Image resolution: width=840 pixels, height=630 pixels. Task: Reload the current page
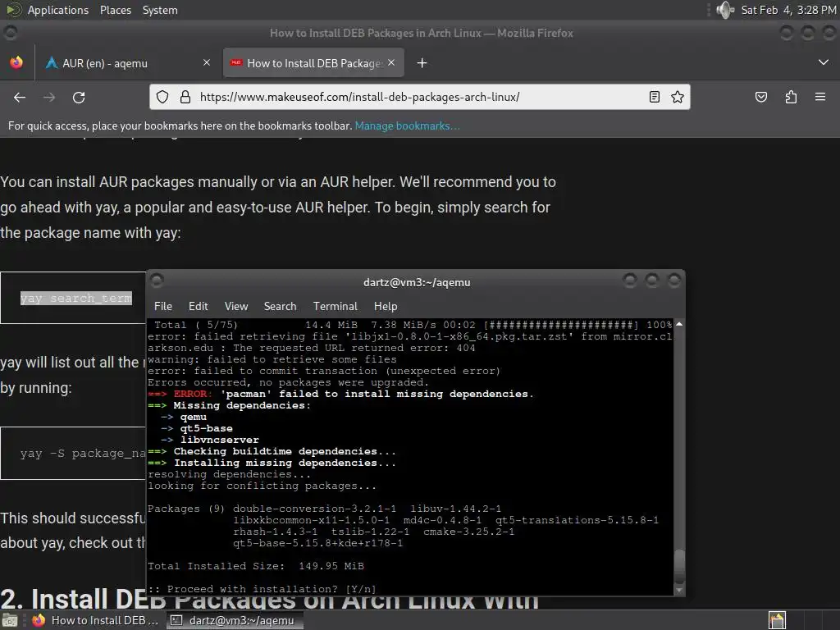79,98
